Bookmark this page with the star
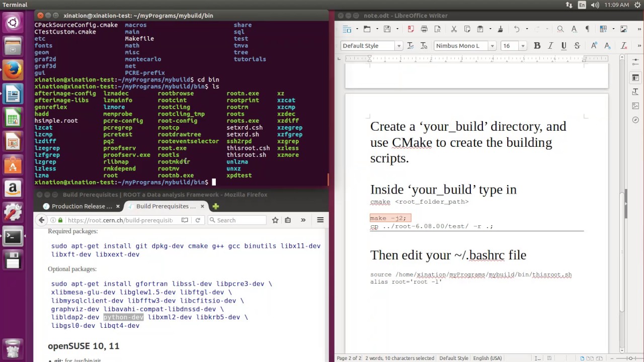Viewport: 644px width, 362px height. click(275, 220)
